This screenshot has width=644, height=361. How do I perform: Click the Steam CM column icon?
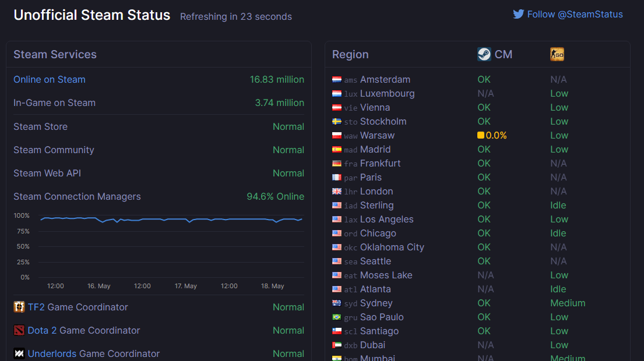(x=484, y=54)
